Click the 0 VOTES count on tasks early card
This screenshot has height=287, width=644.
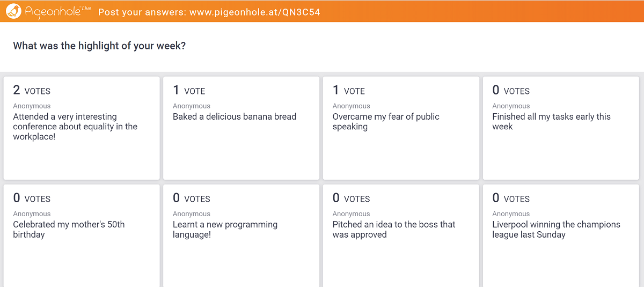point(511,91)
